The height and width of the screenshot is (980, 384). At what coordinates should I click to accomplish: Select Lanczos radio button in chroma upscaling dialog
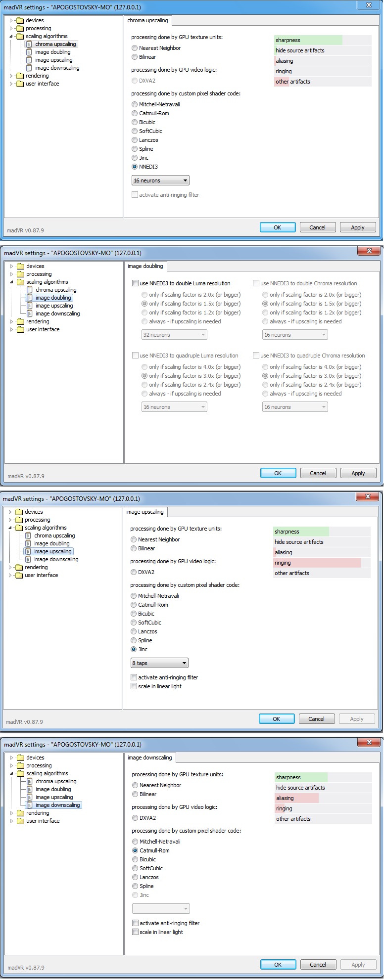[135, 140]
